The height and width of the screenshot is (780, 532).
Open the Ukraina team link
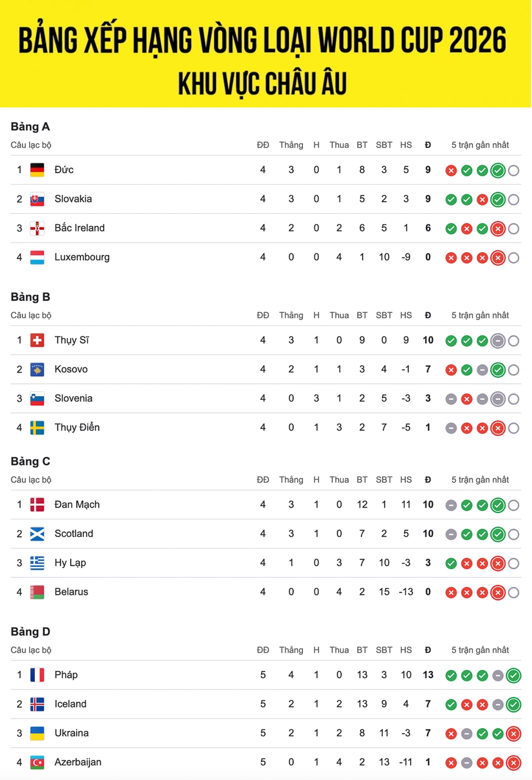pos(71,733)
